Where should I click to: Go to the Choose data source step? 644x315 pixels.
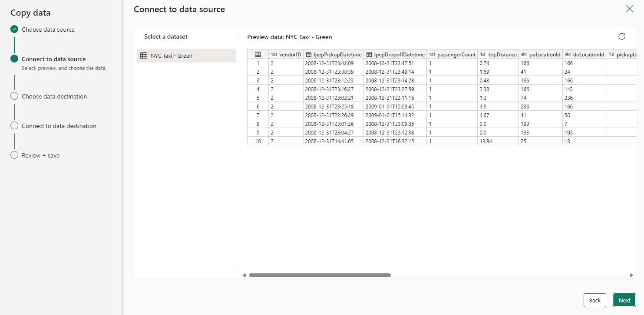(48, 30)
